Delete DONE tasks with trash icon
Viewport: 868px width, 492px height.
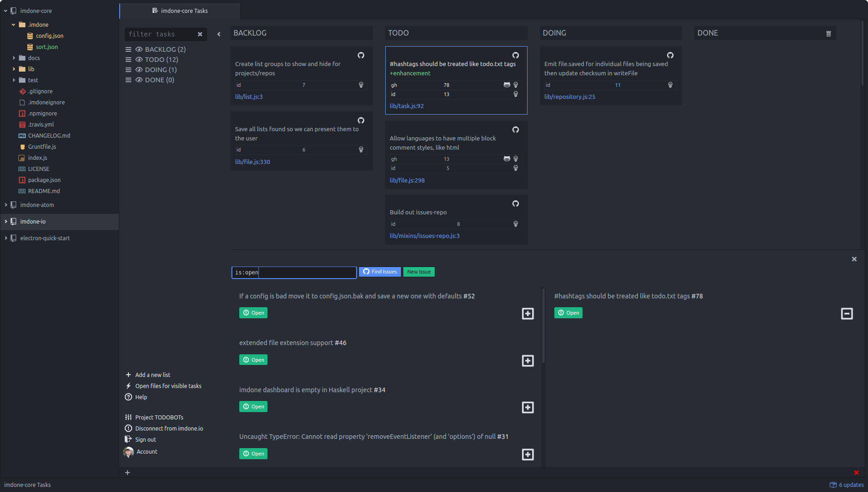(x=828, y=34)
